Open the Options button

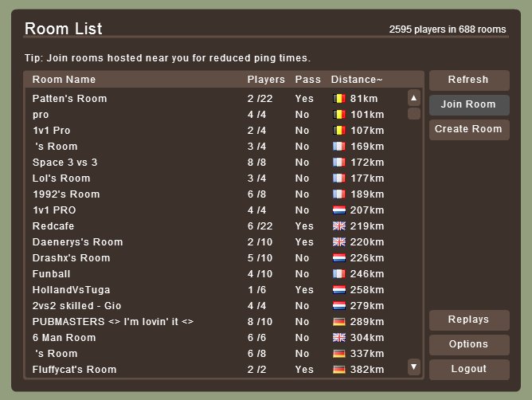point(469,345)
